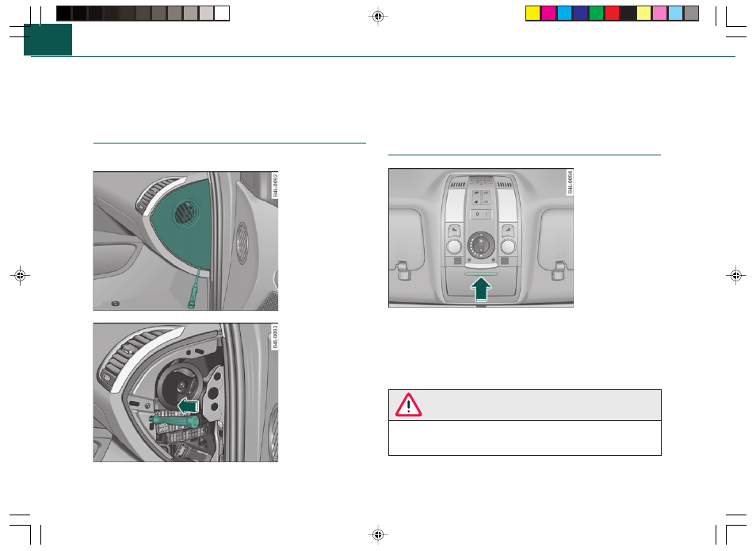Click the B4L-0094 image code label
The image size is (756, 551).
[571, 182]
